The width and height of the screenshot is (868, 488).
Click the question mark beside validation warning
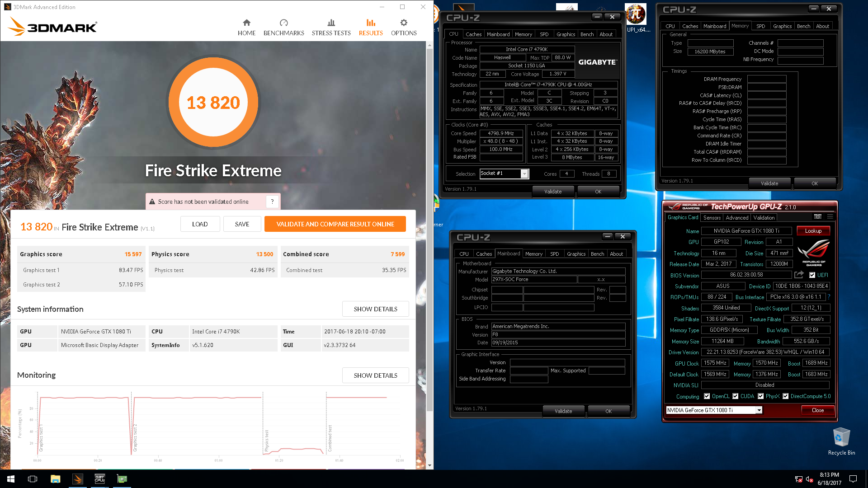(x=272, y=202)
